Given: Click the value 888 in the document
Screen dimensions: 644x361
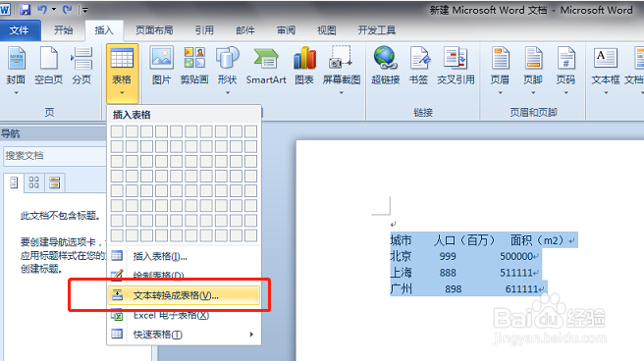Looking at the screenshot, I should tap(448, 273).
